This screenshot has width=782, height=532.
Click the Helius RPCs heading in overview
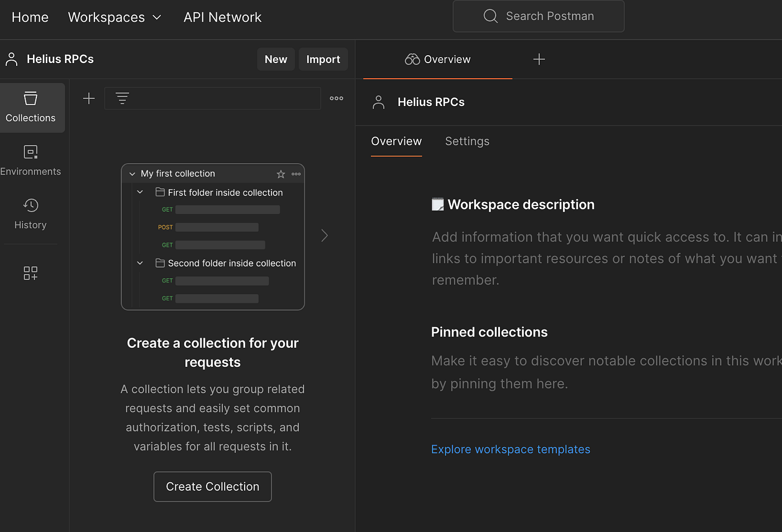[431, 102]
